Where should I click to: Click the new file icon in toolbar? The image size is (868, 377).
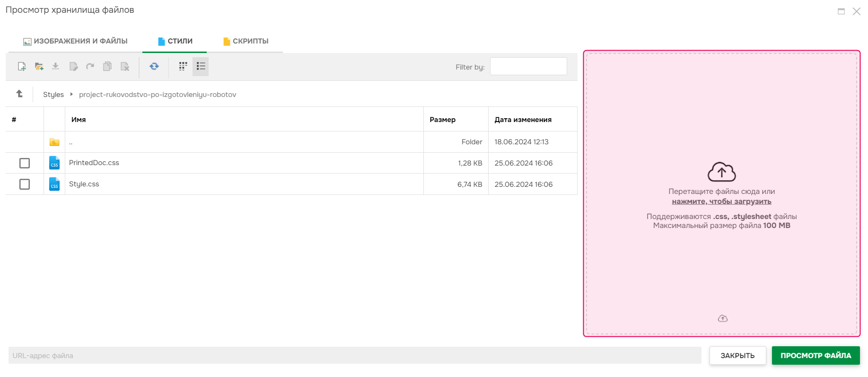[x=22, y=67]
